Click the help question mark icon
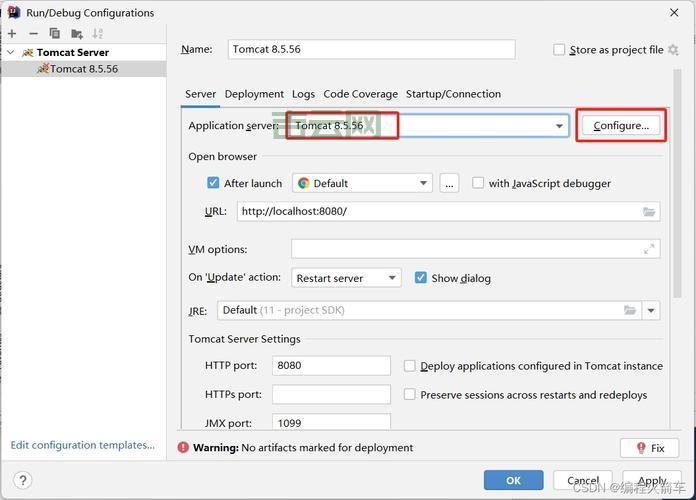This screenshot has height=500, width=696. [22, 480]
